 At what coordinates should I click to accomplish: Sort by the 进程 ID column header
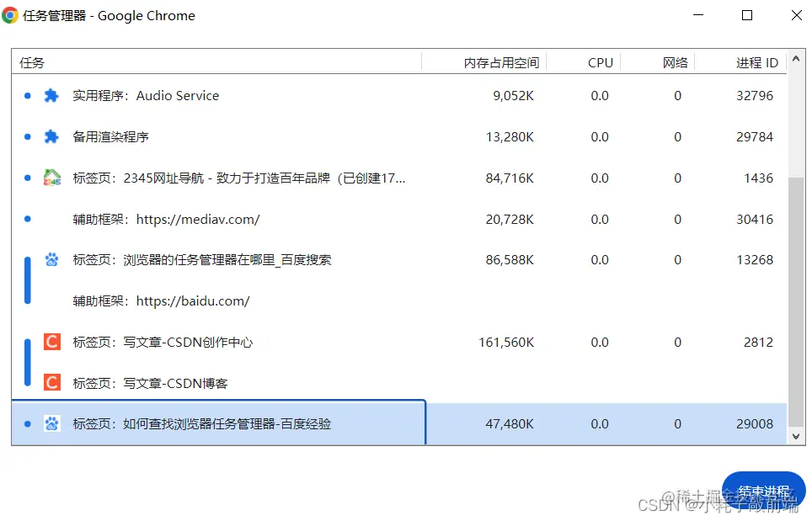click(740, 62)
